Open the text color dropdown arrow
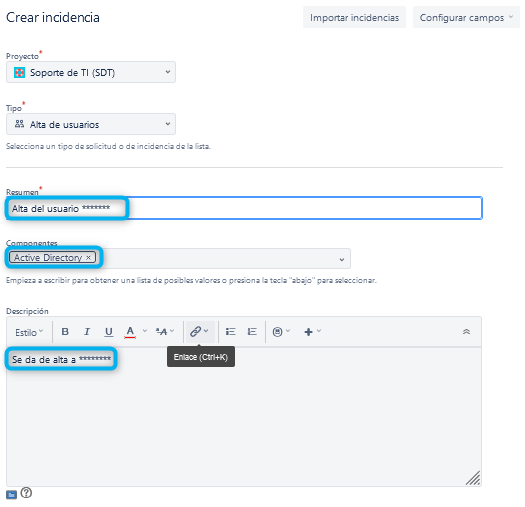Viewport: 525px width, 507px height. point(145,331)
